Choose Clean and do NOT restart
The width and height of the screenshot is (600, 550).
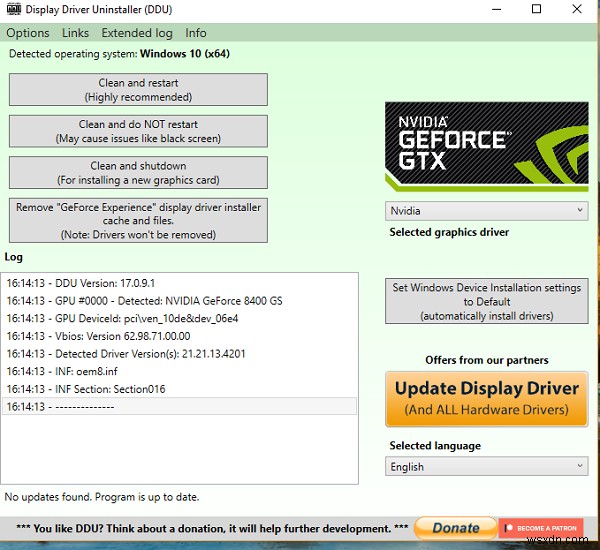[x=138, y=131]
